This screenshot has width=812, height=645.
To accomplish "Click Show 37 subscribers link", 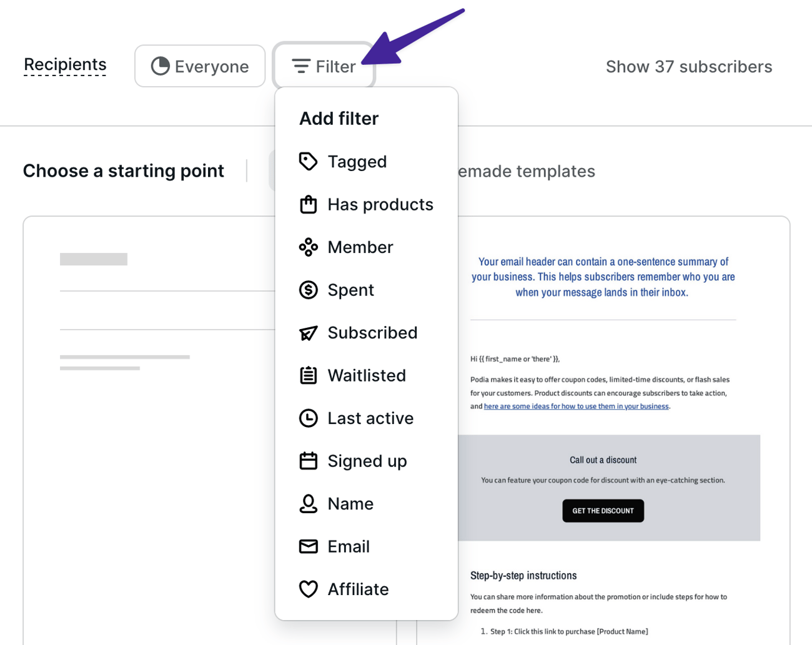I will (x=689, y=67).
